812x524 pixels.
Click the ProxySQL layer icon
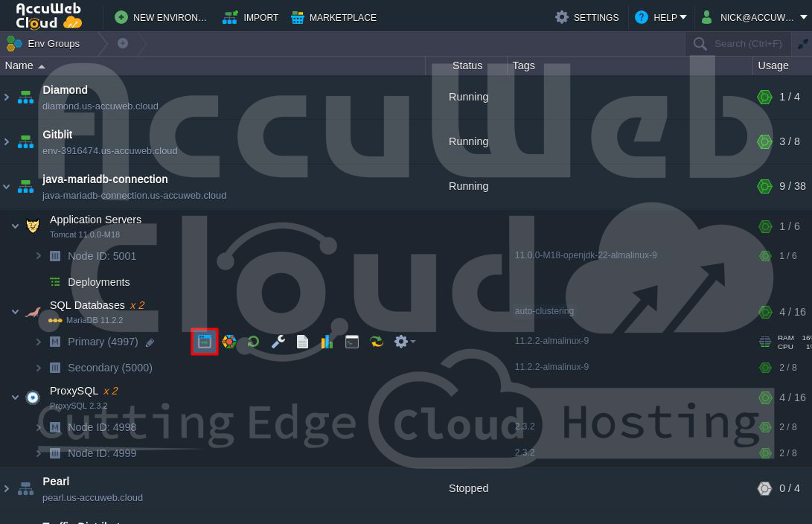(x=33, y=397)
